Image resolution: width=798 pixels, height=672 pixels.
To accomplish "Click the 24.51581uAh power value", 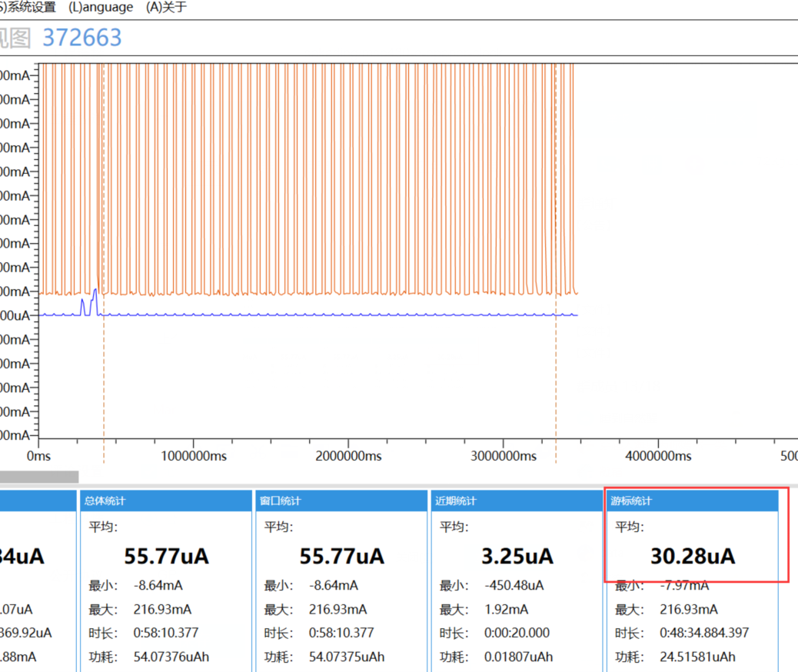I will (698, 657).
